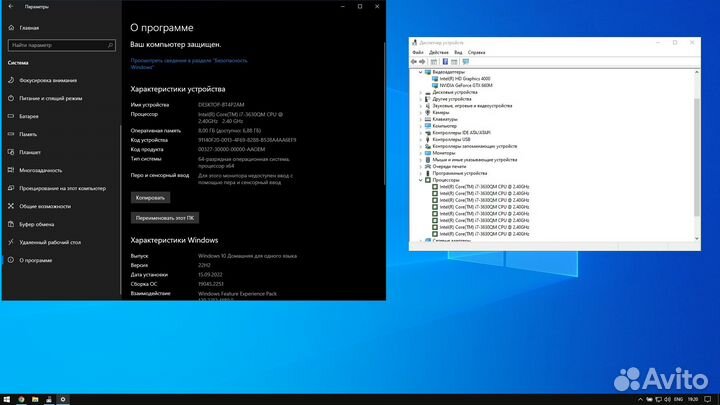
Task: Expand Звуковые, игровые и видеоустройства node
Action: pos(420,106)
